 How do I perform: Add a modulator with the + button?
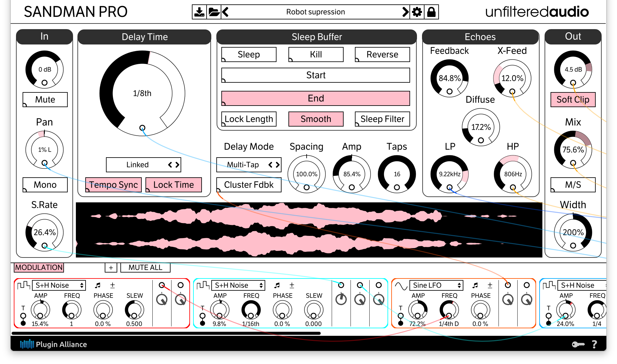point(111,268)
